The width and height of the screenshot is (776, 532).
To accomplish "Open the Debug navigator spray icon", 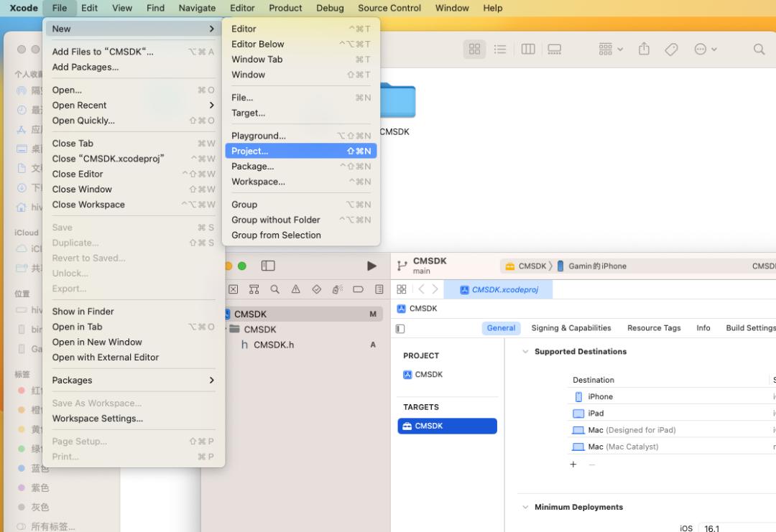I will (x=338, y=289).
